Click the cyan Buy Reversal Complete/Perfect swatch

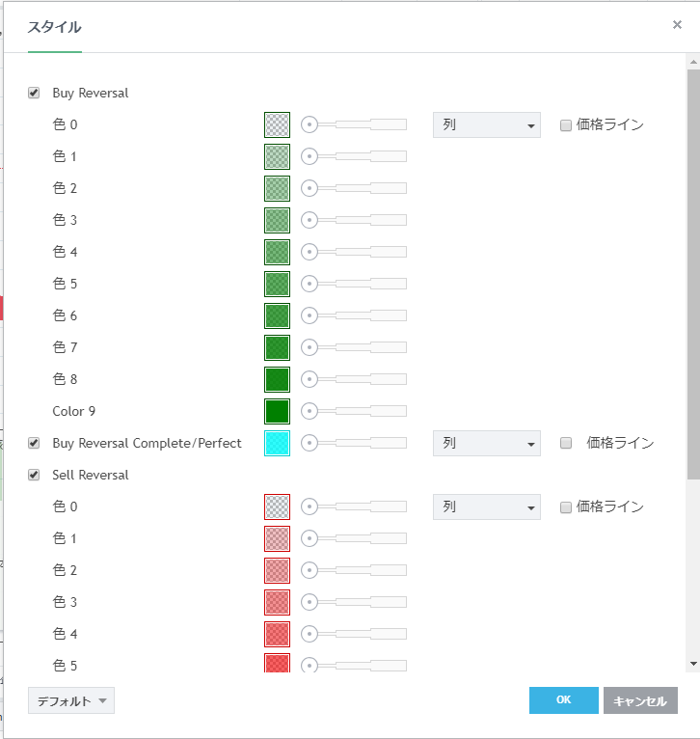[x=277, y=443]
